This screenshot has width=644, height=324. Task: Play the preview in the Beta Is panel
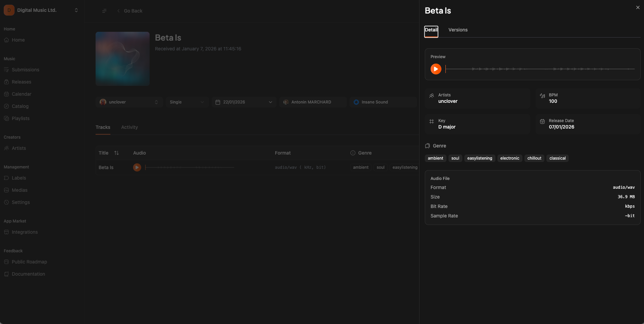[x=436, y=69]
